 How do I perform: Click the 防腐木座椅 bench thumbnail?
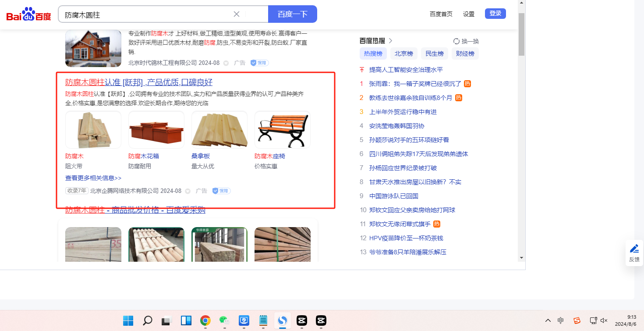pyautogui.click(x=283, y=130)
